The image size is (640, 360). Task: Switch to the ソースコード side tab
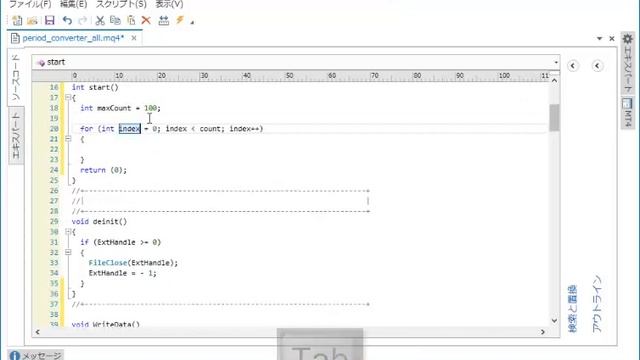pos(16,77)
